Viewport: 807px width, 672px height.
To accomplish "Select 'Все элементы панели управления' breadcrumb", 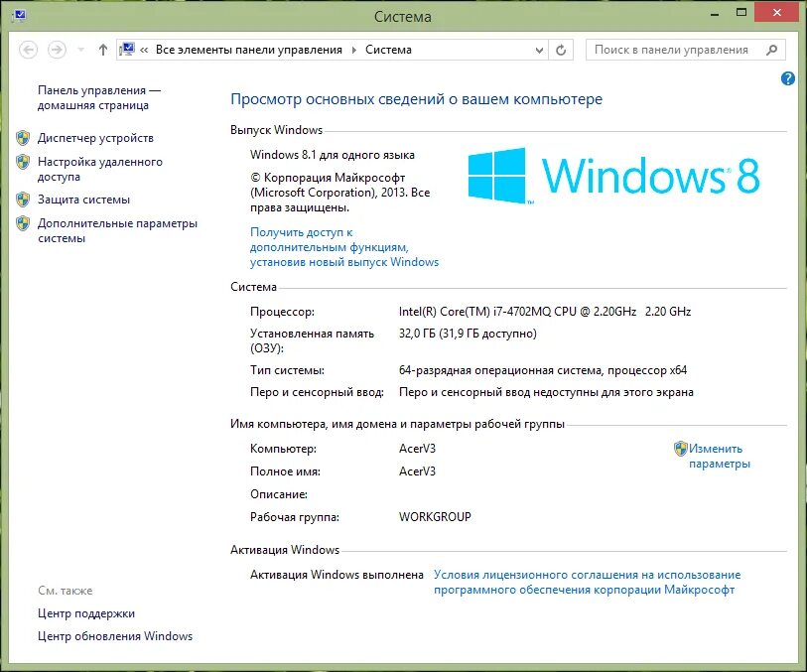I will coord(248,50).
